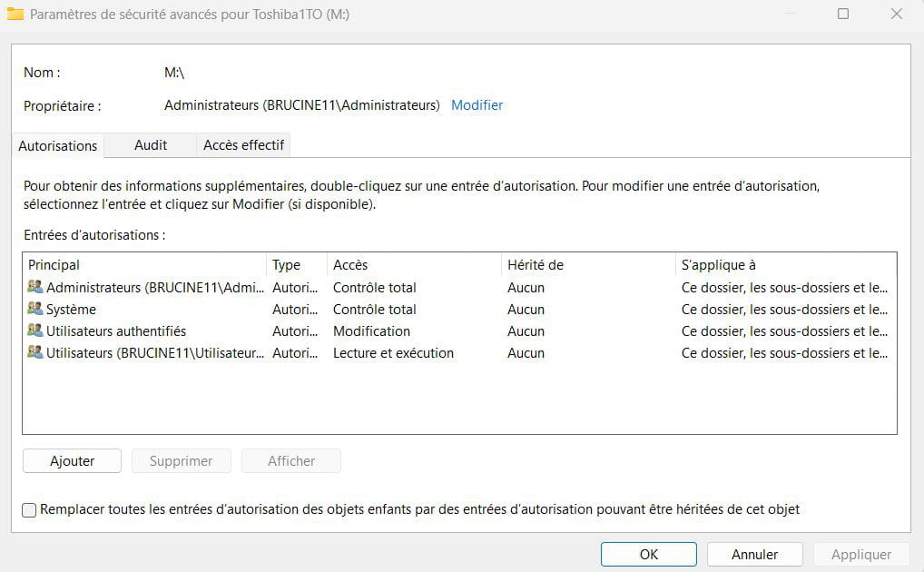Click the Annuler button
The width and height of the screenshot is (924, 572).
point(755,555)
